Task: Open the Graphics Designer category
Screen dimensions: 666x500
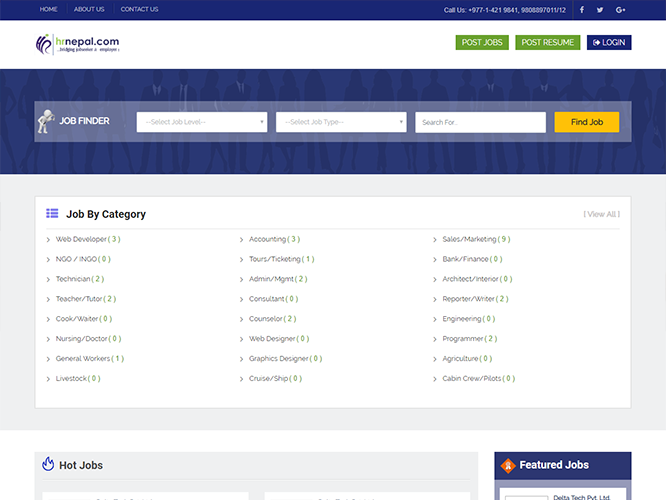Action: click(x=285, y=359)
